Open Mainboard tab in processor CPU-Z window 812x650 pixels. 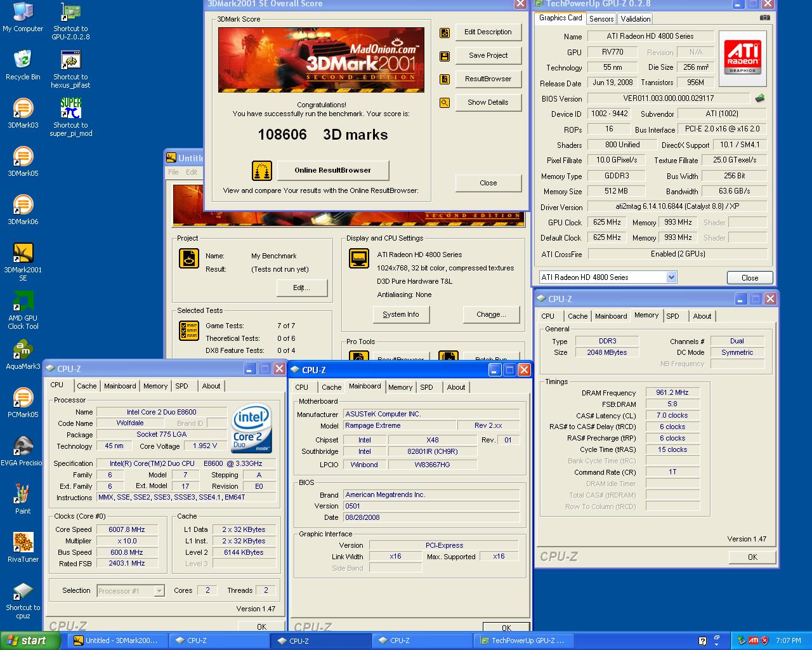[120, 386]
